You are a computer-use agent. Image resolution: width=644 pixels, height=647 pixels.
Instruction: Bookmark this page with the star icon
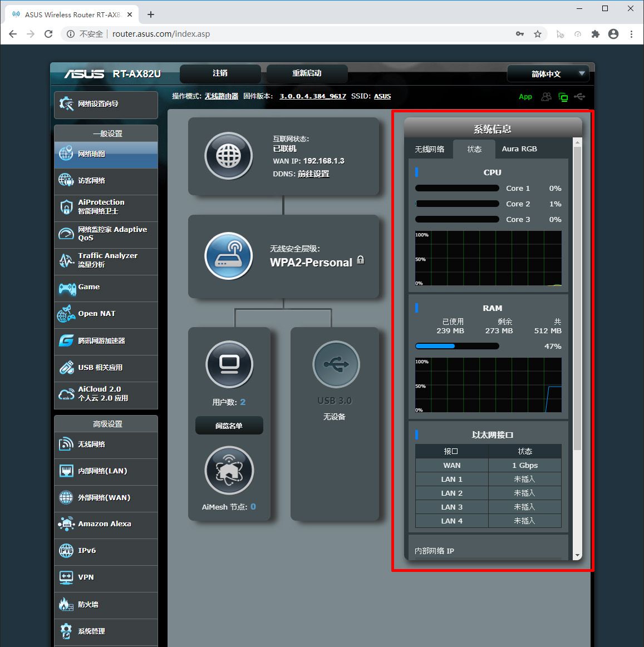click(x=538, y=34)
